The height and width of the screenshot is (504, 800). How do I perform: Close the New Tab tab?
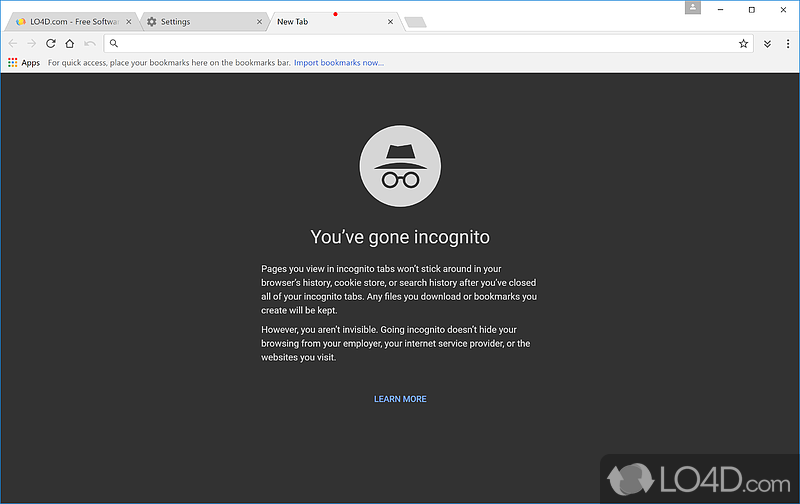pos(390,22)
